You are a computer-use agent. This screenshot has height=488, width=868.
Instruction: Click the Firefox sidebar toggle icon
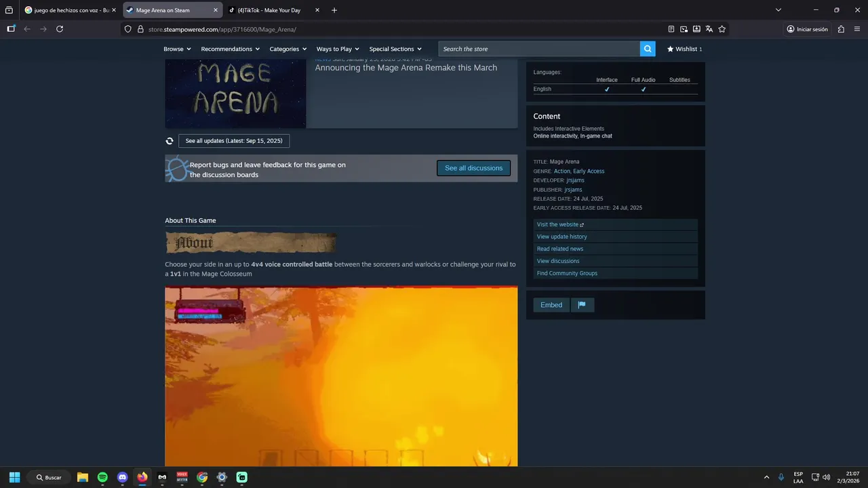pos(11,29)
